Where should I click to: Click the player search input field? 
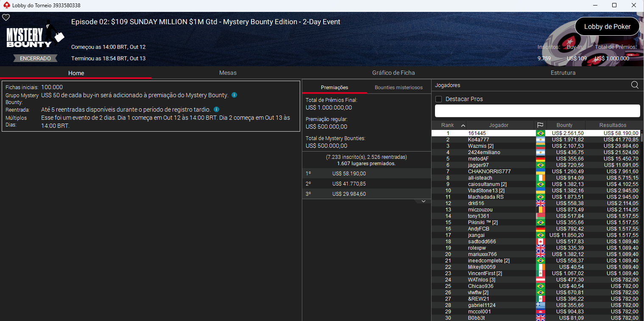point(537,111)
